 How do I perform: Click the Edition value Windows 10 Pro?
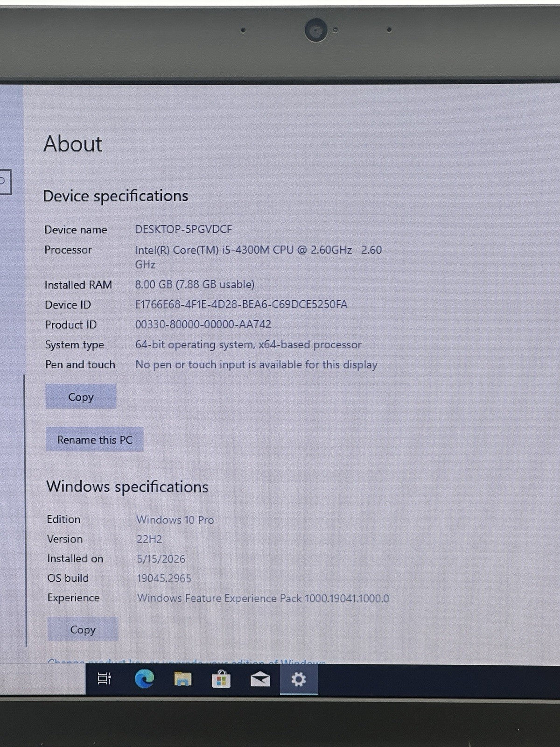point(175,520)
